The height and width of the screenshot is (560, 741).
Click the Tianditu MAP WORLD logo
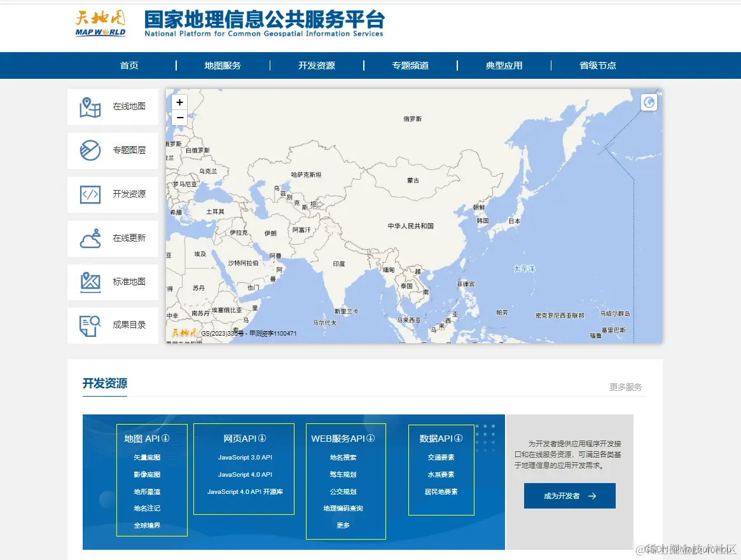pyautogui.click(x=100, y=24)
